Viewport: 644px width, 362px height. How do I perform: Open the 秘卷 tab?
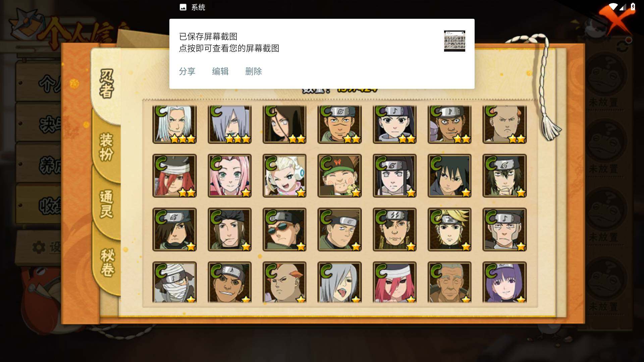[x=107, y=263]
